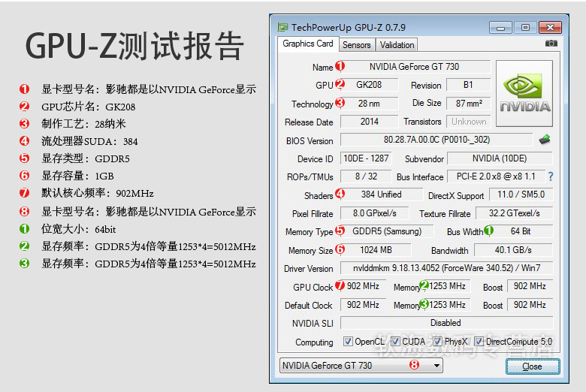
Task: Click the text '默认核心频率: 902MHz'
Action: (x=97, y=193)
